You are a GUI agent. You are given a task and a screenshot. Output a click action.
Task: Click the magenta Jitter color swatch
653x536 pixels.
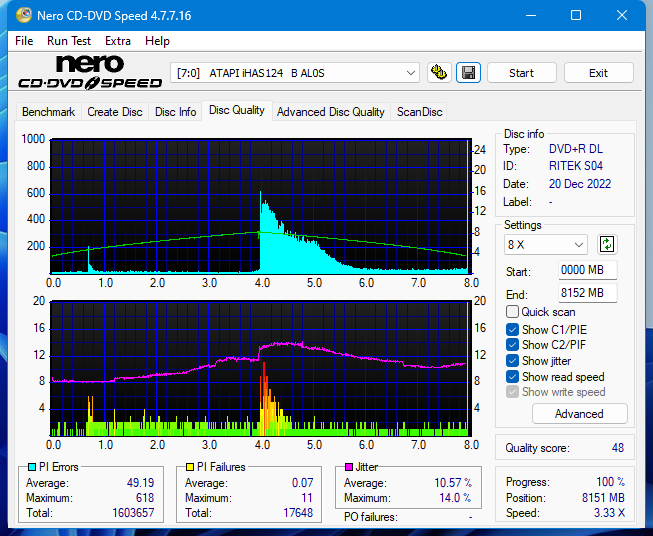pos(349,467)
